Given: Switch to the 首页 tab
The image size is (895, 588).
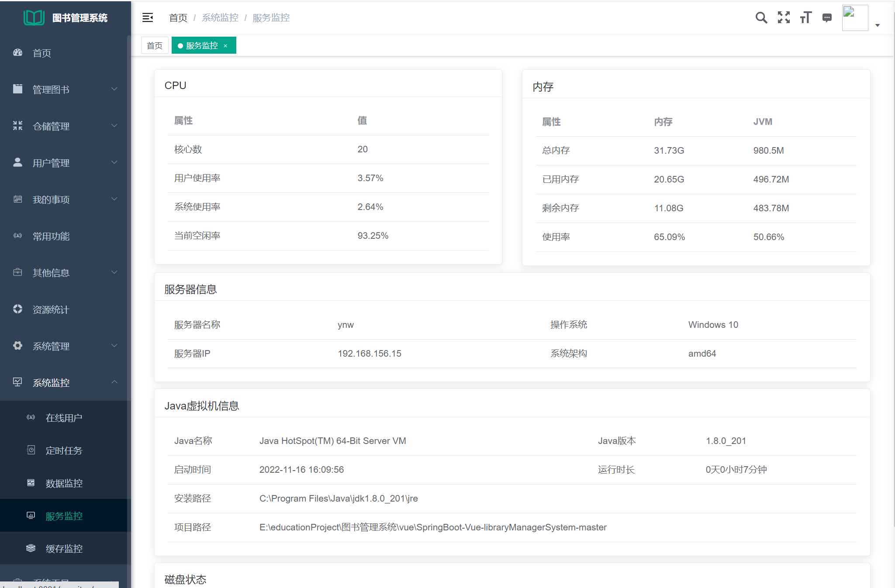Looking at the screenshot, I should tap(155, 45).
